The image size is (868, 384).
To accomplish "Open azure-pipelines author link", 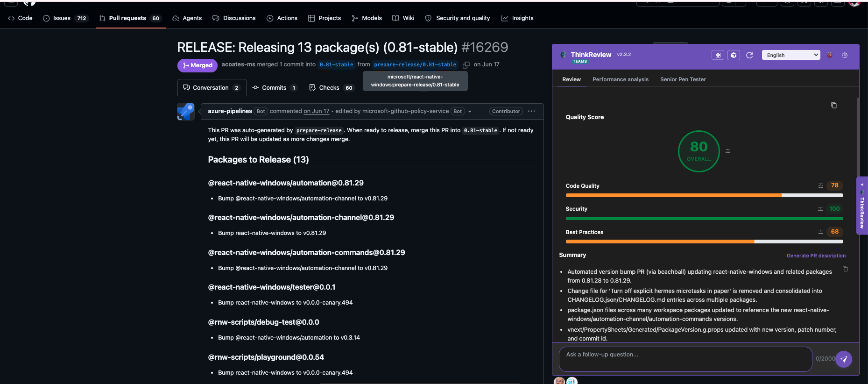I will pos(230,111).
